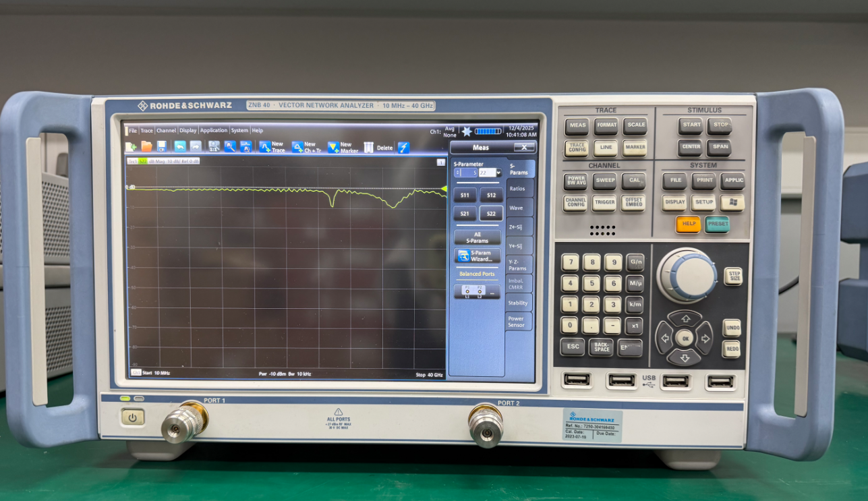This screenshot has height=501, width=868.
Task: Select the S21 measurement button
Action: point(464,214)
